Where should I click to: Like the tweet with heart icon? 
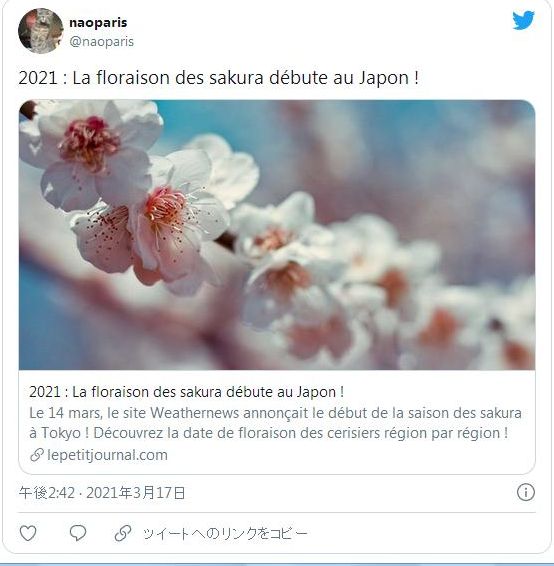tap(28, 533)
